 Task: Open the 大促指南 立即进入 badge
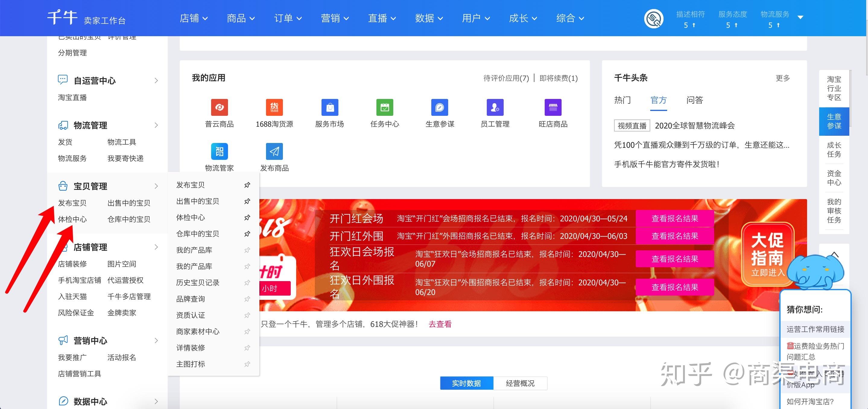click(768, 254)
